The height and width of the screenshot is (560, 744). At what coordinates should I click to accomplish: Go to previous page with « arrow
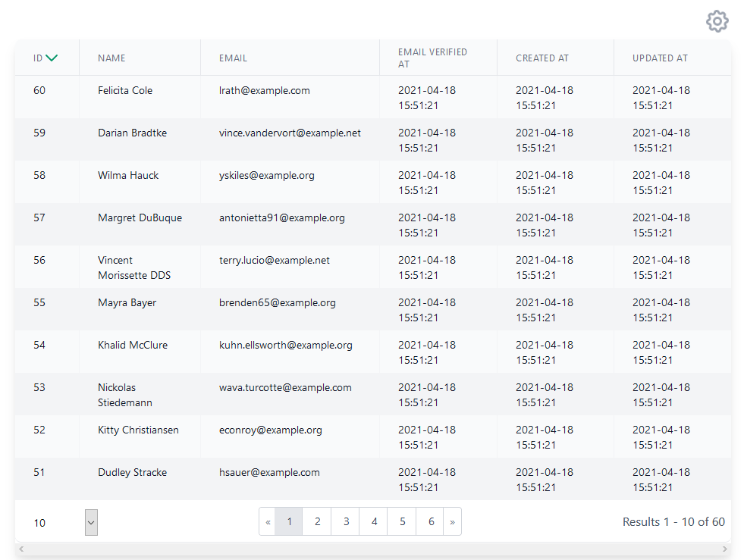(268, 521)
